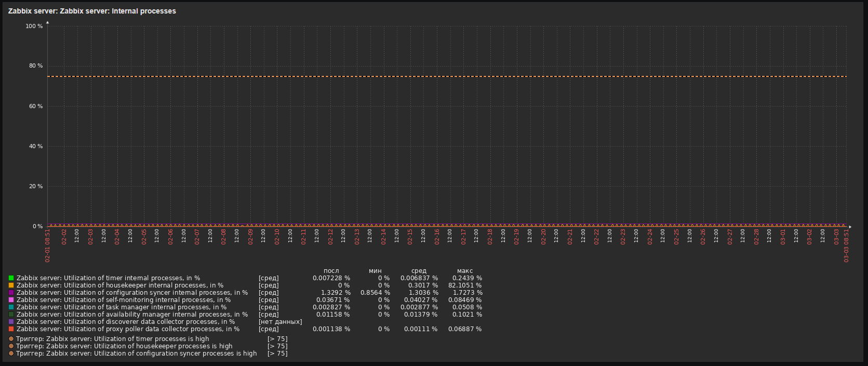Click the [> 75] threshold for housekeeper trigger
Image resolution: width=868 pixels, height=366 pixels.
coord(277,346)
